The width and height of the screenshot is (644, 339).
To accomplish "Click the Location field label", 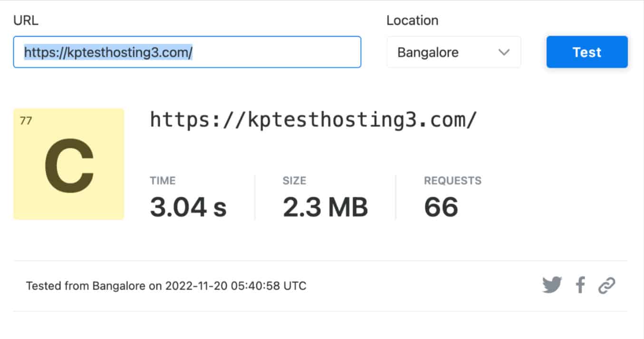I will tap(412, 20).
